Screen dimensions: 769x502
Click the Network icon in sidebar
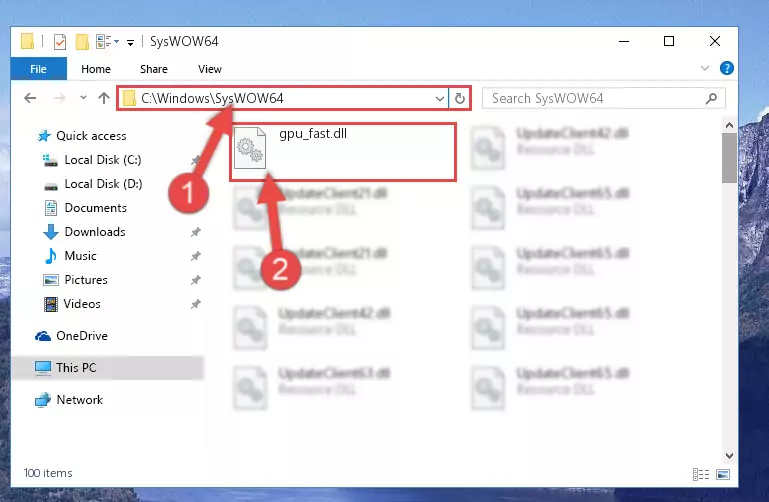click(x=43, y=400)
